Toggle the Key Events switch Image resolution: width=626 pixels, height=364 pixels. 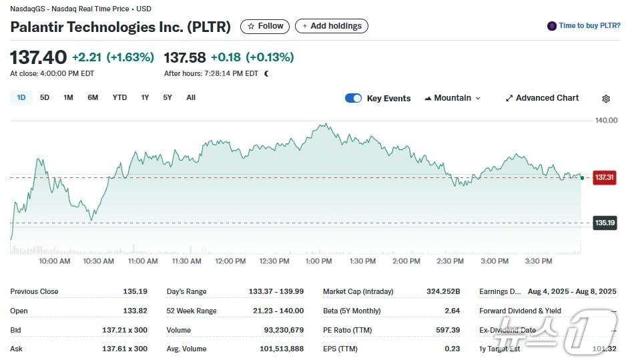point(353,98)
